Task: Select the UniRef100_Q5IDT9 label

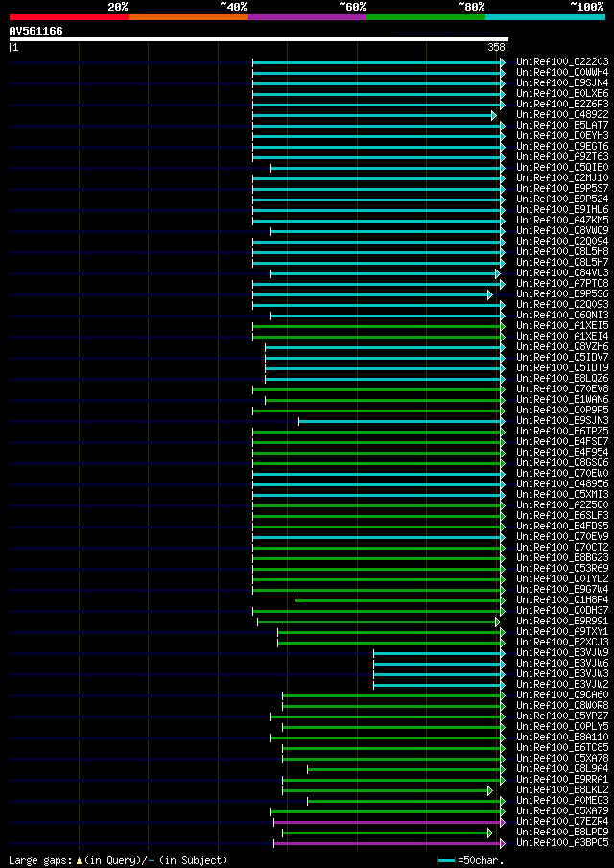Action: 562,368
